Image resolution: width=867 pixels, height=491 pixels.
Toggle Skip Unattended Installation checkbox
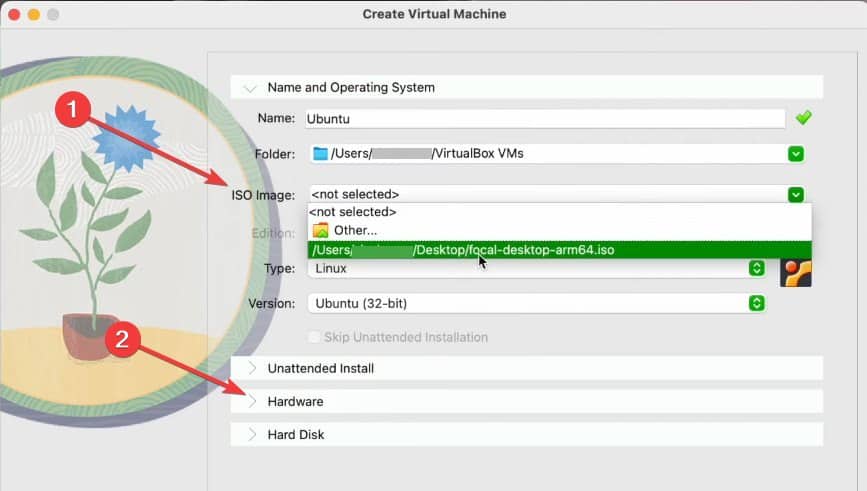(x=314, y=337)
